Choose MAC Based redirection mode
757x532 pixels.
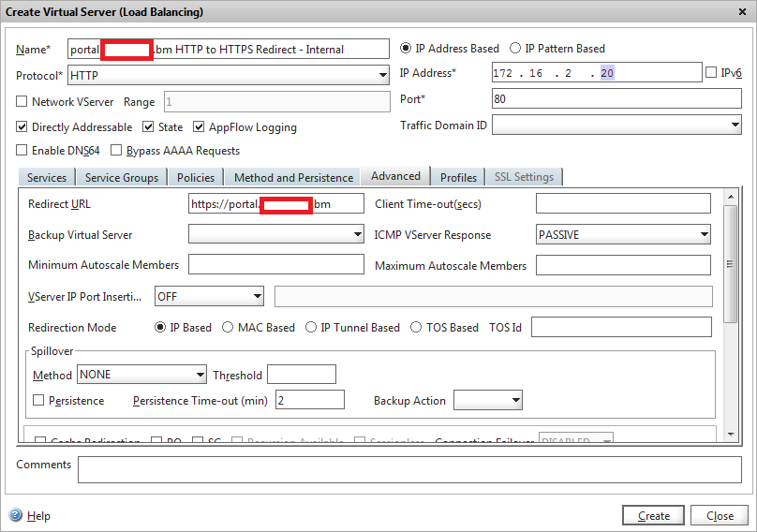tap(228, 327)
